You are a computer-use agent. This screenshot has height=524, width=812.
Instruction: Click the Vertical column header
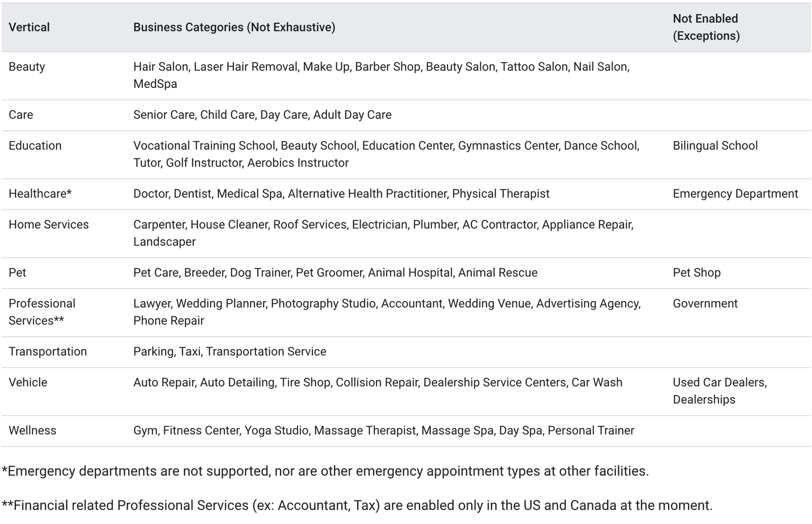[x=29, y=27]
